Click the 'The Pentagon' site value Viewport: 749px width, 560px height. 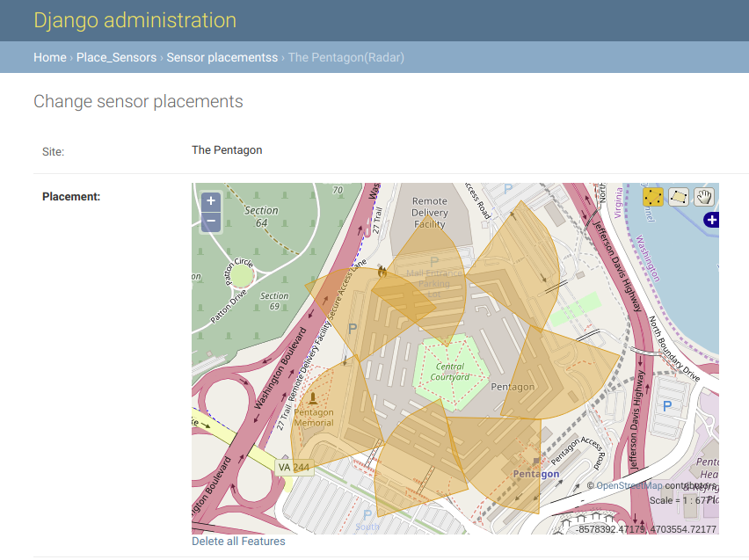click(x=227, y=150)
